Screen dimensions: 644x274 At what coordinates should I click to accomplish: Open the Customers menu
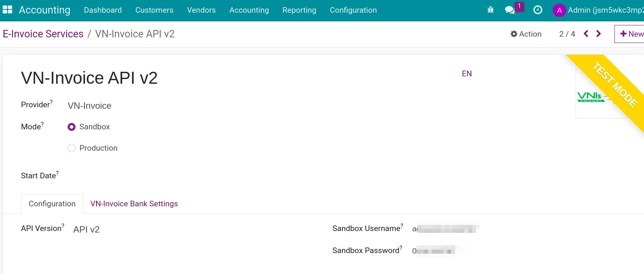point(154,10)
